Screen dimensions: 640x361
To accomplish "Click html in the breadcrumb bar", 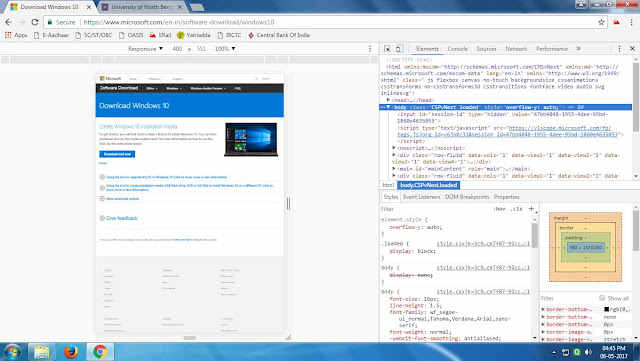I will point(388,185).
